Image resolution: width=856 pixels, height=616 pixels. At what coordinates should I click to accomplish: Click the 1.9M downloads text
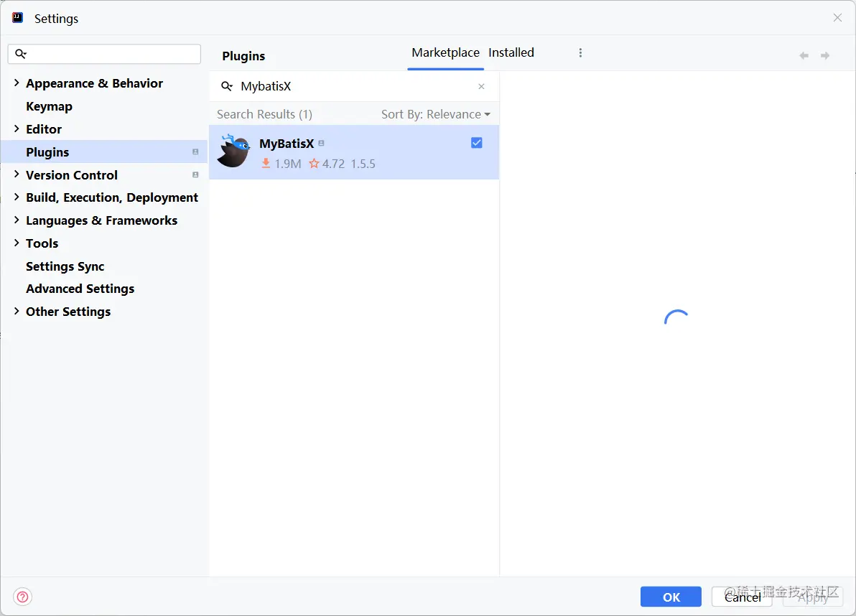point(288,164)
